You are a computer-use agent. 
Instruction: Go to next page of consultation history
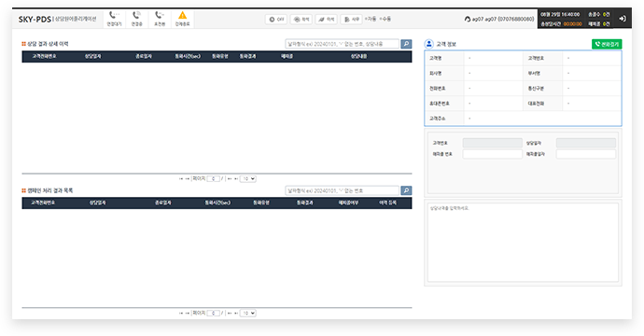coord(230,178)
